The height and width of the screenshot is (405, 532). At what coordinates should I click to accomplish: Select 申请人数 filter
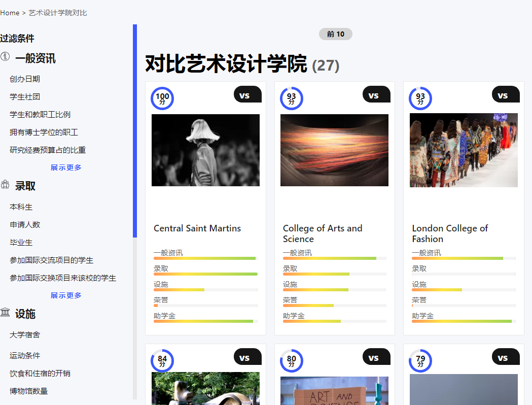(25, 225)
